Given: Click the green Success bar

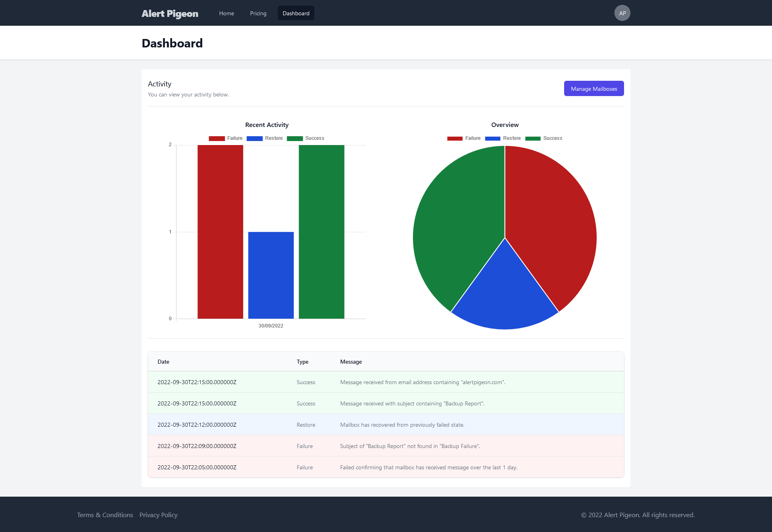Looking at the screenshot, I should (x=322, y=232).
